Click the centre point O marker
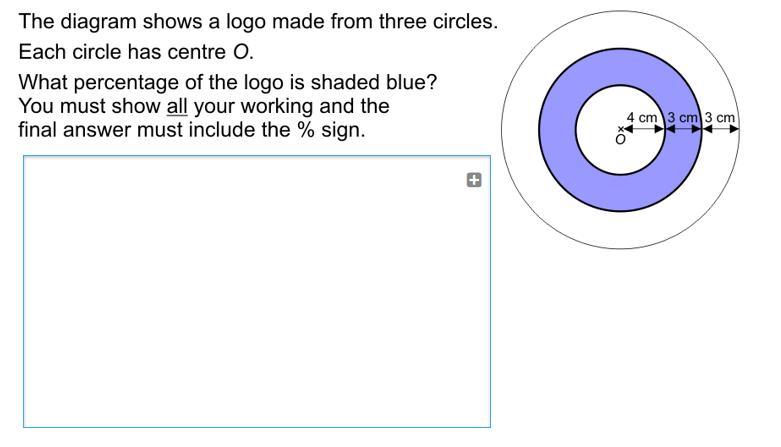This screenshot has width=781, height=447. 621,129
